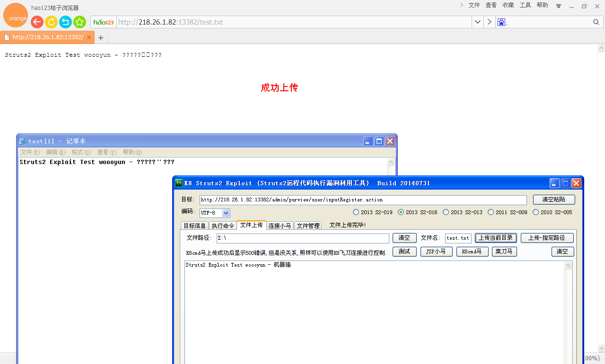
Task: Open the 编码 UTF-8 dropdown
Action: pyautogui.click(x=226, y=213)
